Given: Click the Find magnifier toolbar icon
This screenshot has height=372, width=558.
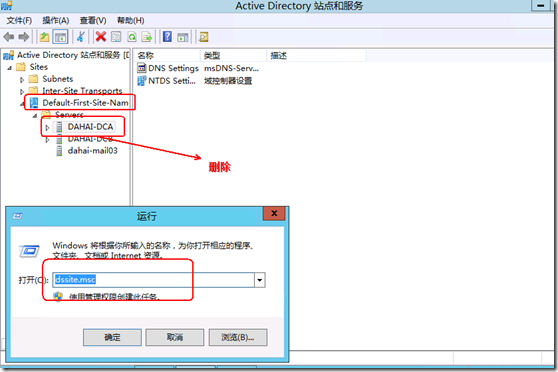Looking at the screenshot, I should (204, 37).
